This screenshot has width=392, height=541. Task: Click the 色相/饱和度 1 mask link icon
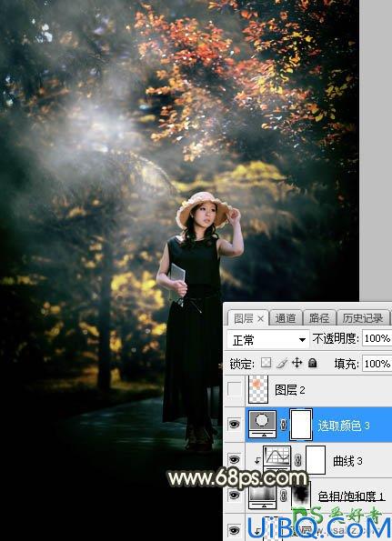[x=284, y=496]
